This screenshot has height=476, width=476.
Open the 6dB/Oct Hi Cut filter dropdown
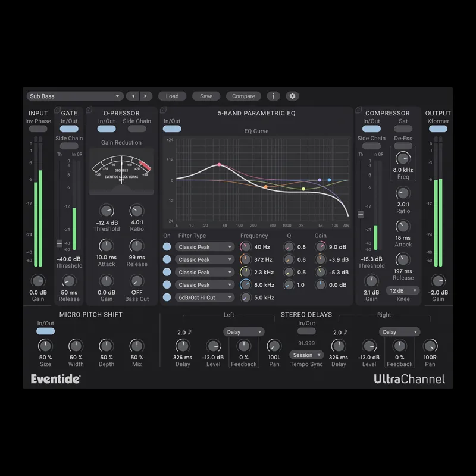tap(205, 297)
